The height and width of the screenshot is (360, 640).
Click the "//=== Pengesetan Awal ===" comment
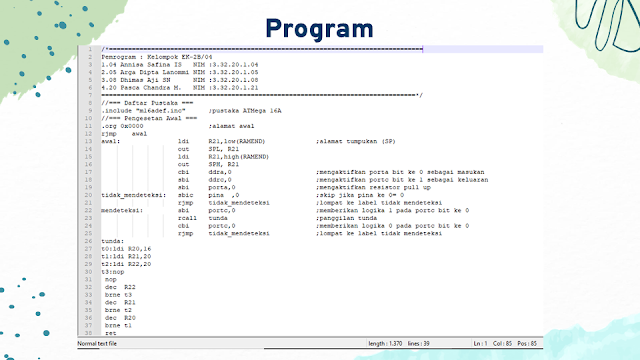149,118
